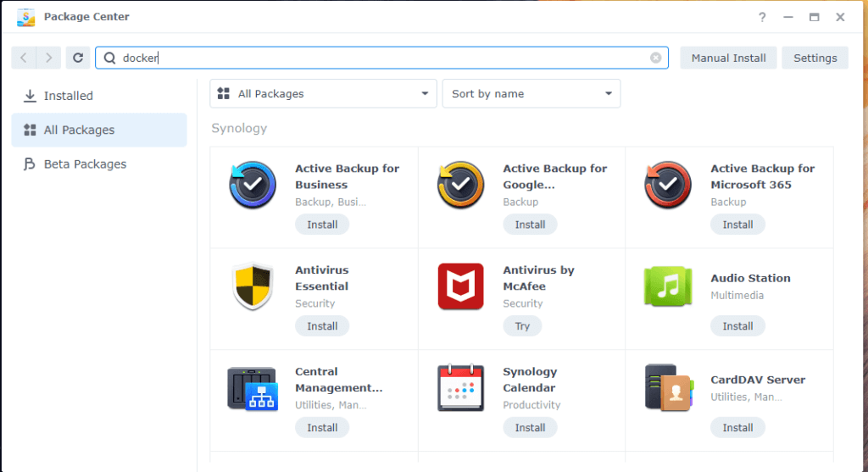Install Antivirus Essential
This screenshot has height=472, width=868.
[322, 326]
